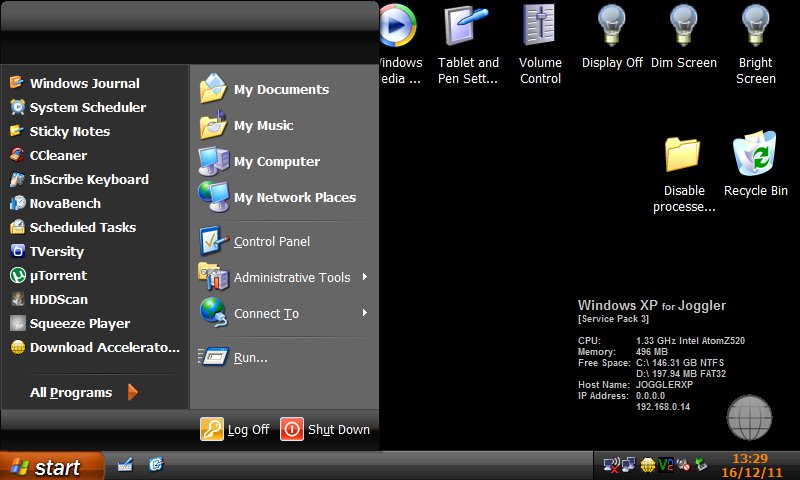The height and width of the screenshot is (480, 800).
Task: Launch System Scheduler from the Start menu
Action: click(x=94, y=107)
